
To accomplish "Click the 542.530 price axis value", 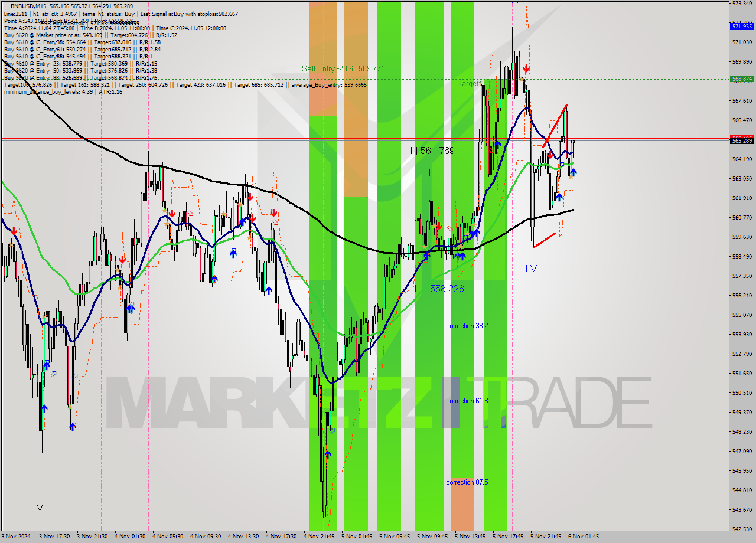I will point(742,529).
